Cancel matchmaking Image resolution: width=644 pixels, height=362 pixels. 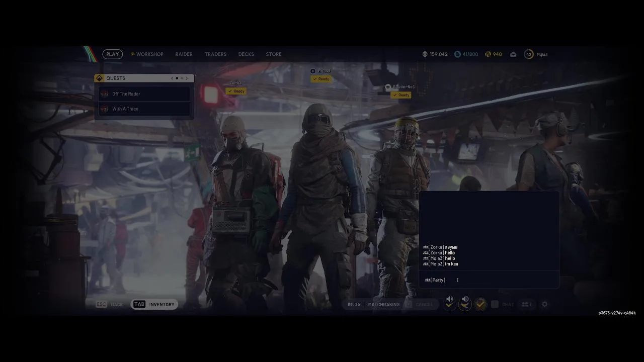coord(420,304)
